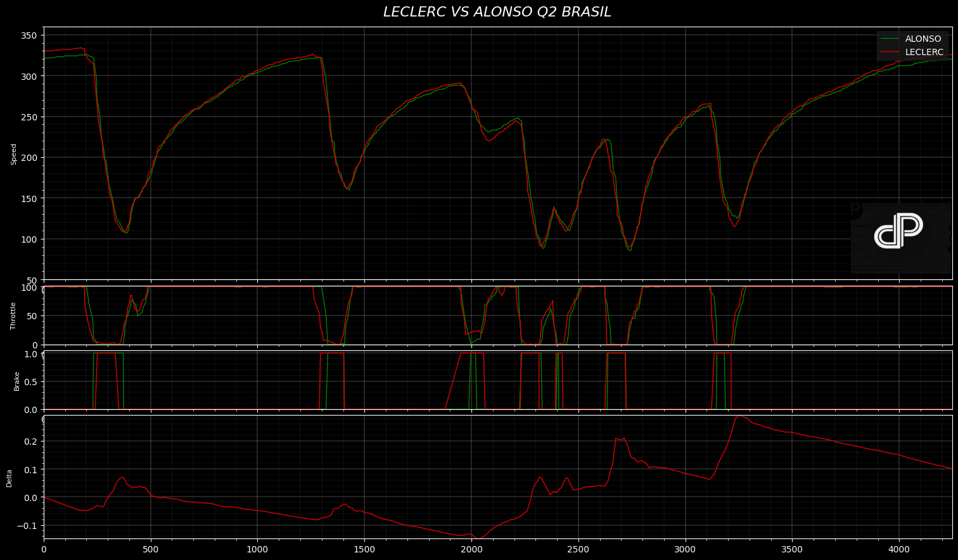The width and height of the screenshot is (958, 560).
Task: Click the red LECLERC legend line
Action: point(890,52)
